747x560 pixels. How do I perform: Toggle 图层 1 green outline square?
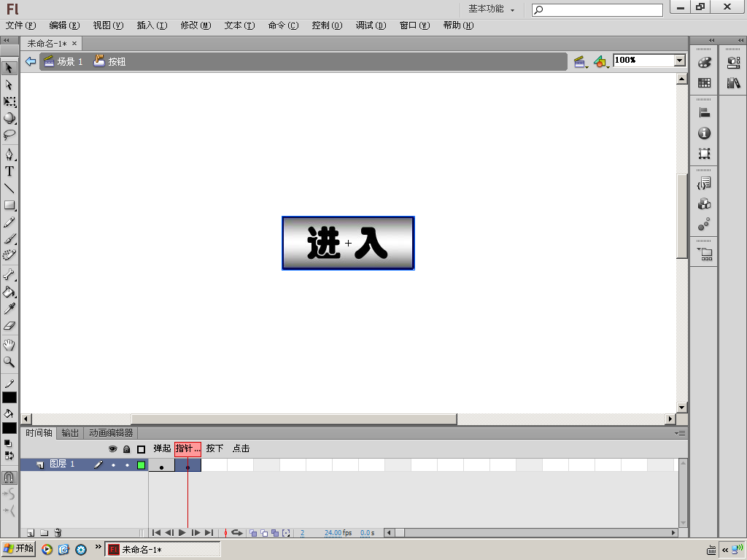pos(141,464)
